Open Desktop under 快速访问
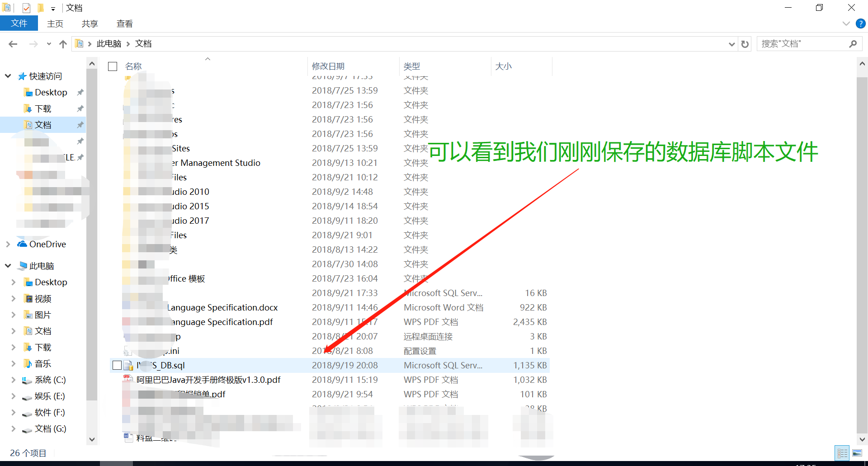This screenshot has width=868, height=466. (51, 93)
